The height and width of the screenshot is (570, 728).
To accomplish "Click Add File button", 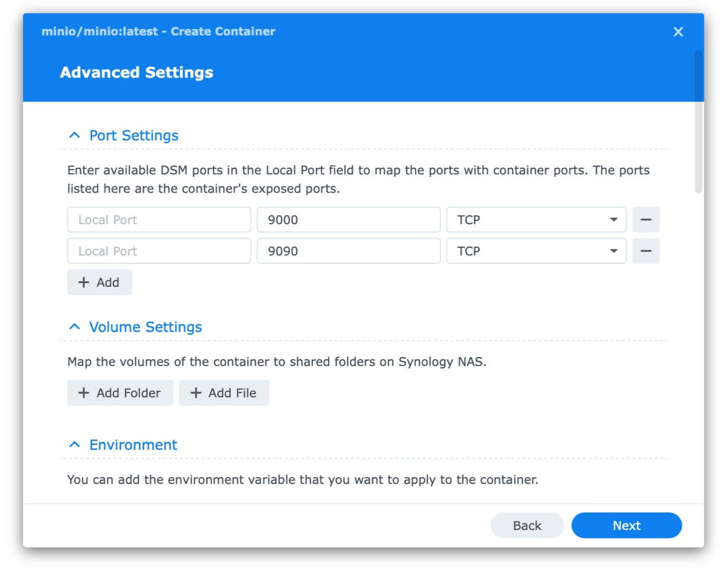I will click(224, 393).
